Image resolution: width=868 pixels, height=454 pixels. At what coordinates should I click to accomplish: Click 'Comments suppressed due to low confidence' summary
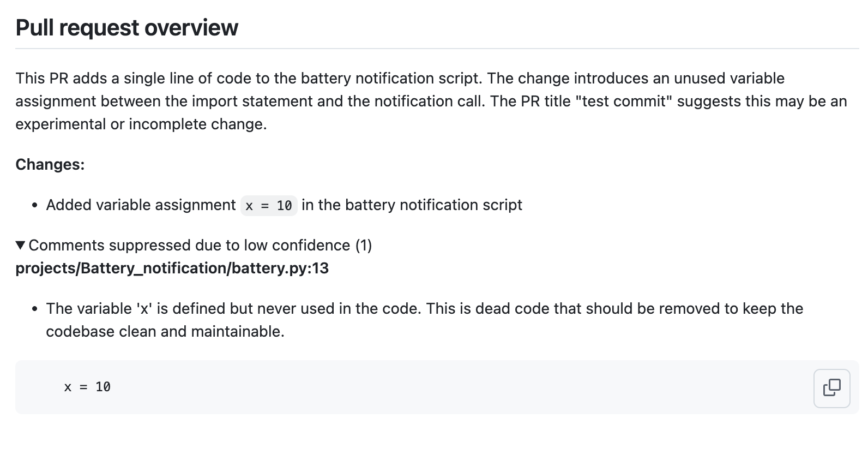click(x=189, y=246)
